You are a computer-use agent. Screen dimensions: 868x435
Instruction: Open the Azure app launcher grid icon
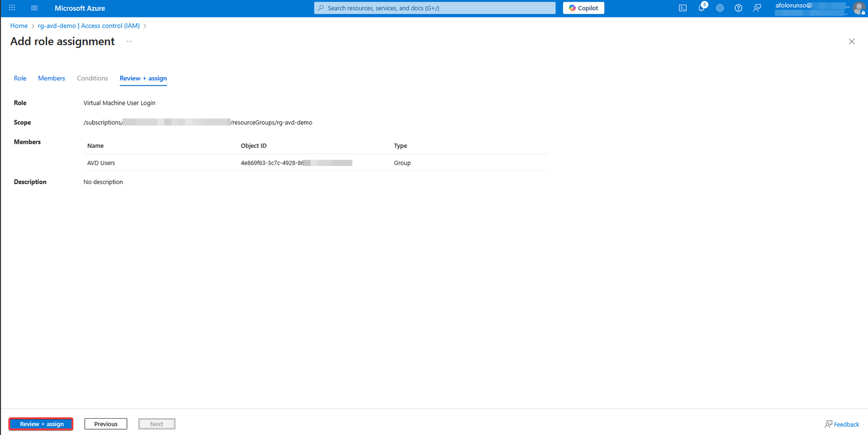(x=12, y=8)
